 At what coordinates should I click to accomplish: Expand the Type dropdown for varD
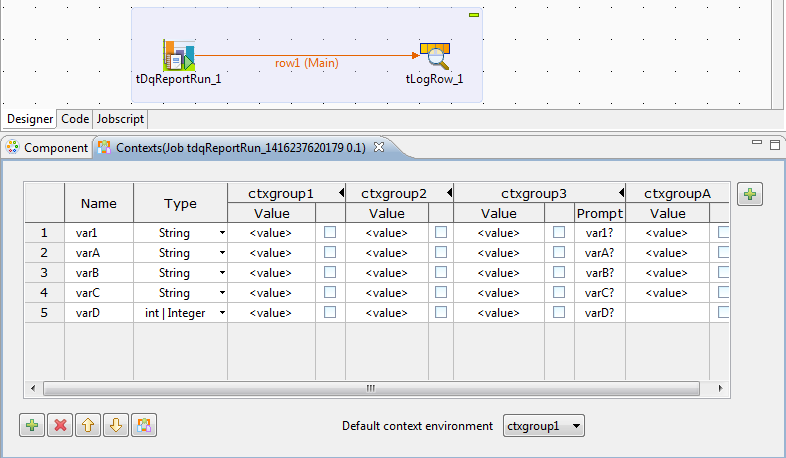221,313
